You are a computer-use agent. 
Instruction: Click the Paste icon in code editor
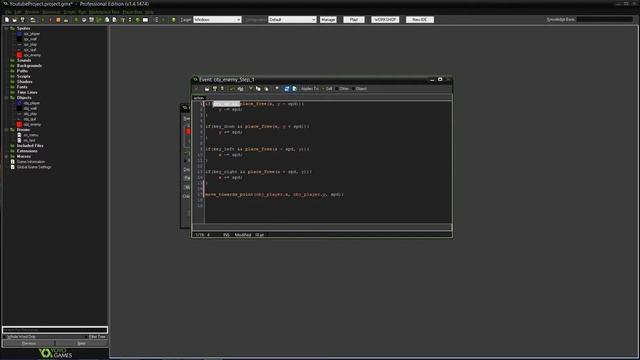coord(267,89)
